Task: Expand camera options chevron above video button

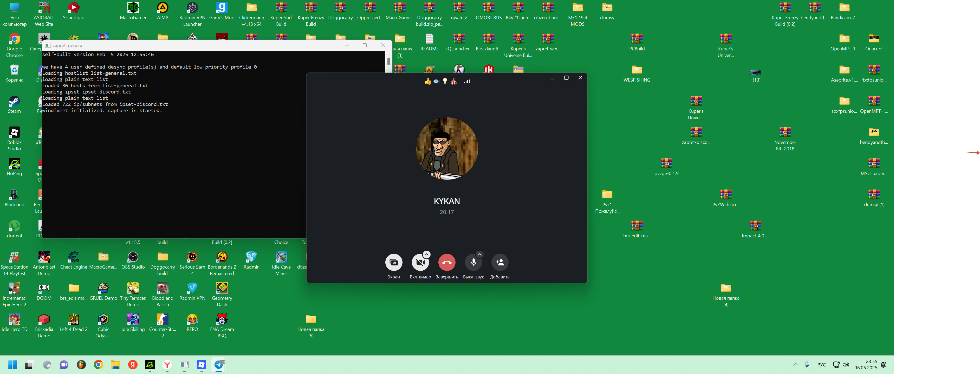Action: [x=427, y=254]
